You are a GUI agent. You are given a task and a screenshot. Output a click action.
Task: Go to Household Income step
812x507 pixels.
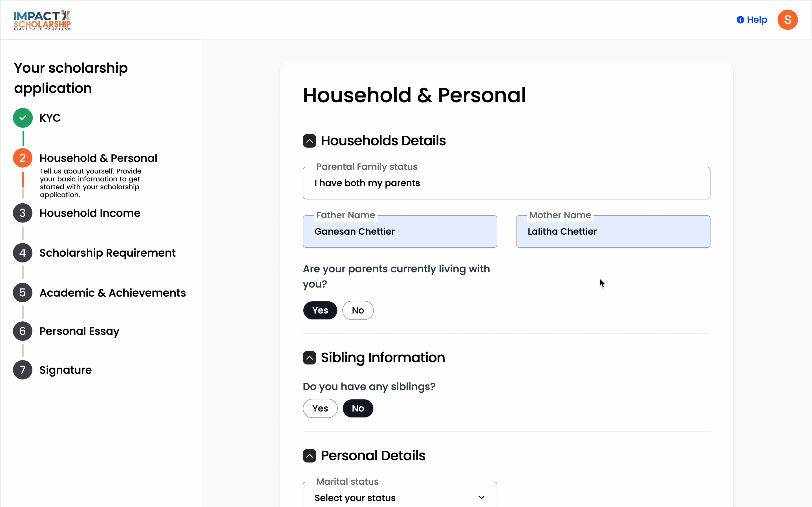click(x=90, y=213)
